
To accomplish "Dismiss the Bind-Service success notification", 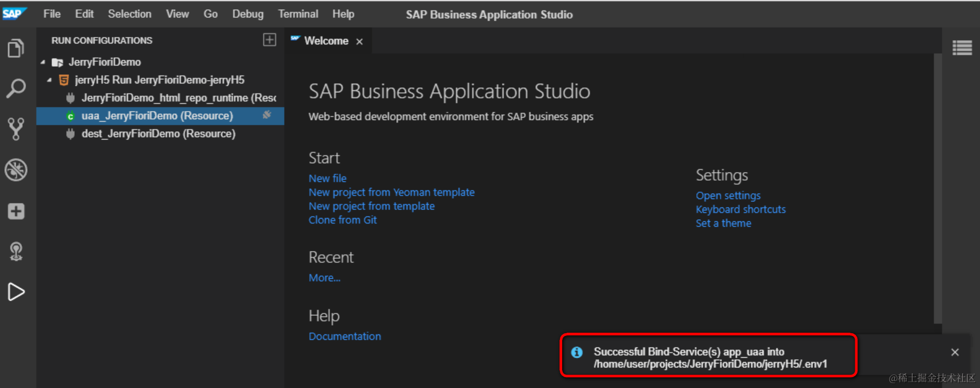I will pyautogui.click(x=955, y=352).
